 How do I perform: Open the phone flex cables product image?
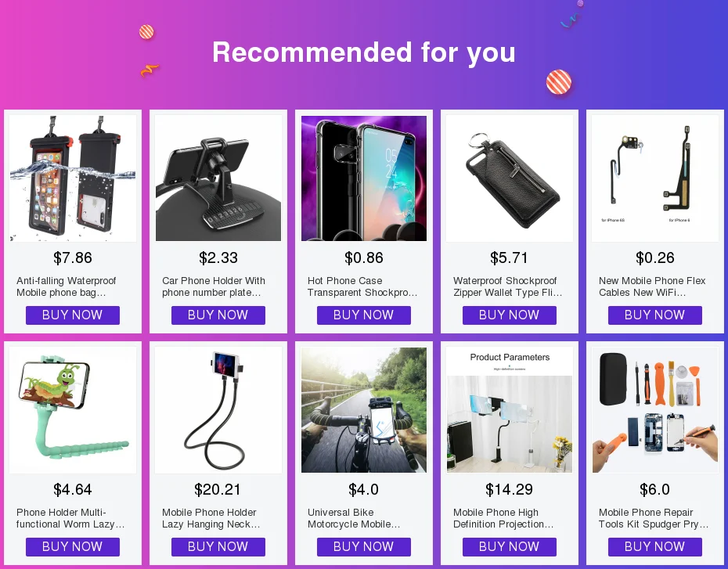[655, 178]
